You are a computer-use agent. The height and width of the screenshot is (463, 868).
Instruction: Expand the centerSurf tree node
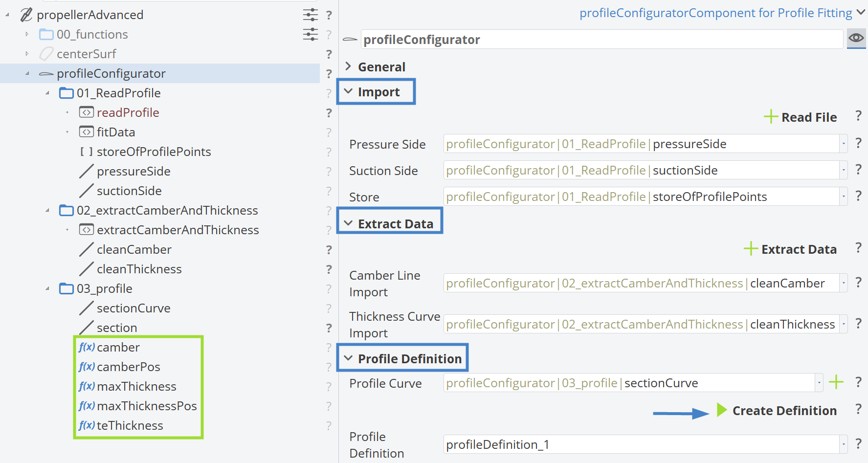tap(27, 54)
